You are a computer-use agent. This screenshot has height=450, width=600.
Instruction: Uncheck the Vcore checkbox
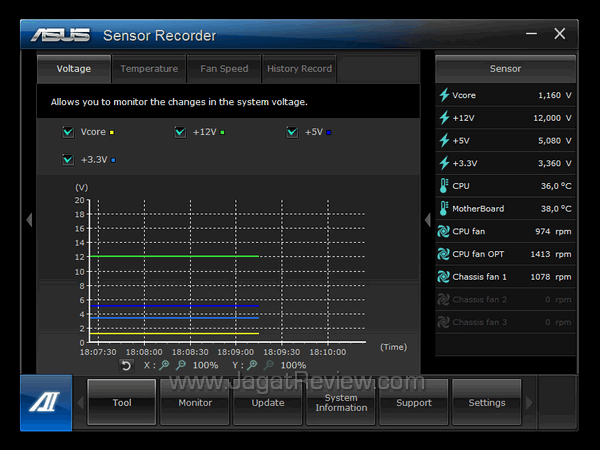tap(68, 132)
